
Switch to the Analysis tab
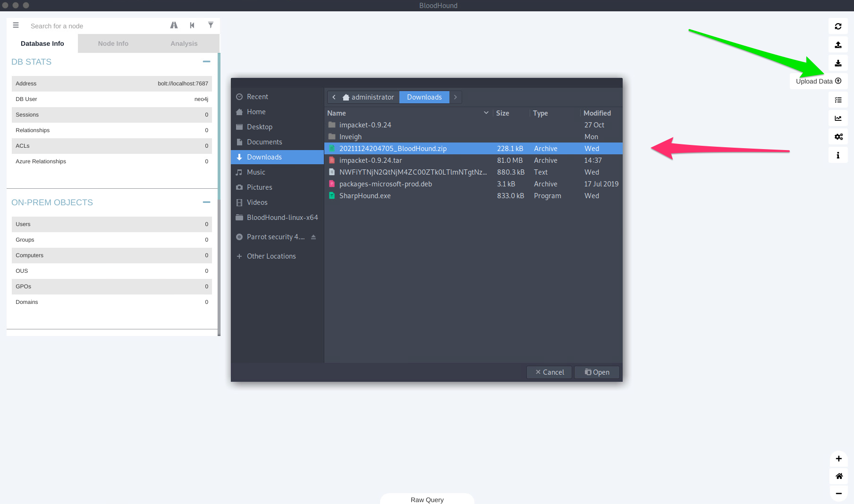[184, 43]
